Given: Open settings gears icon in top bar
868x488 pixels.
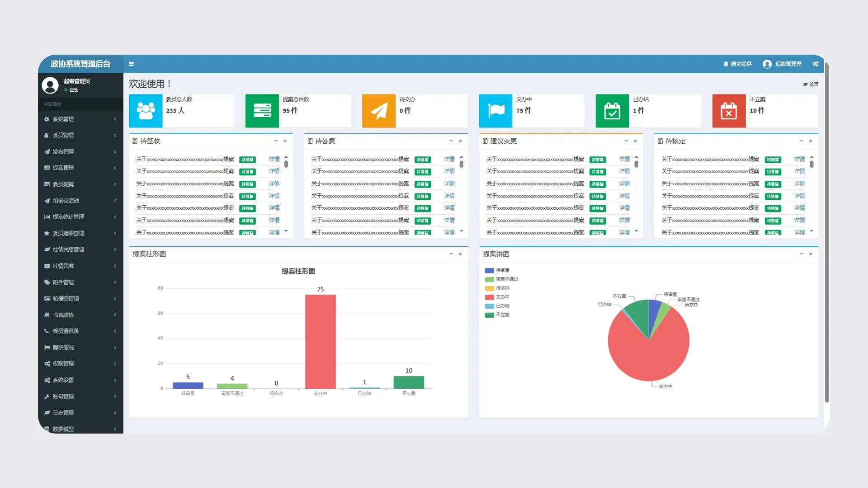Looking at the screenshot, I should click(x=816, y=64).
